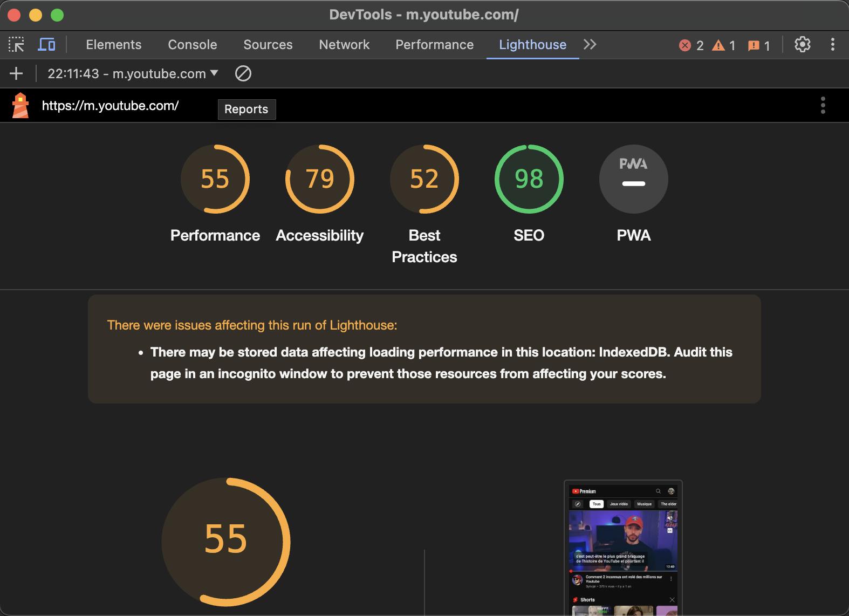Click the SEO label under gauge
The height and width of the screenshot is (616, 849).
click(529, 235)
